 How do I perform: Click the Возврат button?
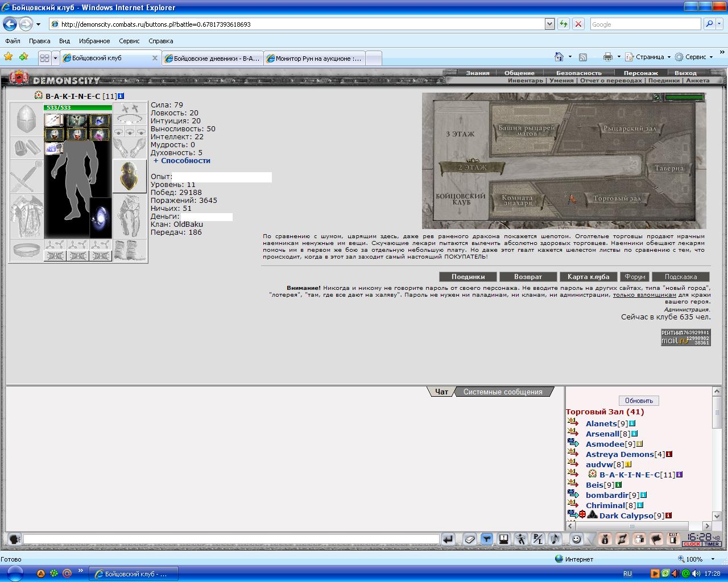point(528,277)
